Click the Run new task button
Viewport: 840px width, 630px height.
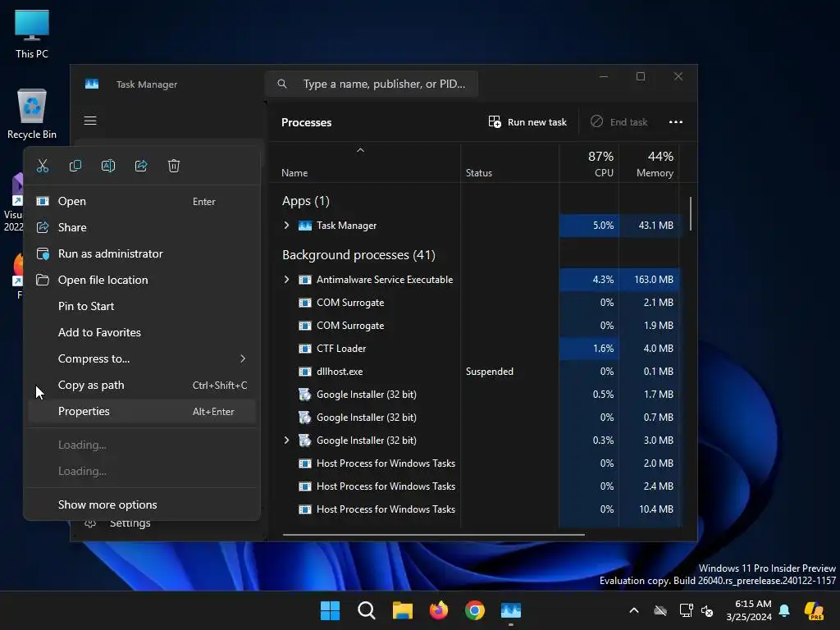(x=527, y=122)
